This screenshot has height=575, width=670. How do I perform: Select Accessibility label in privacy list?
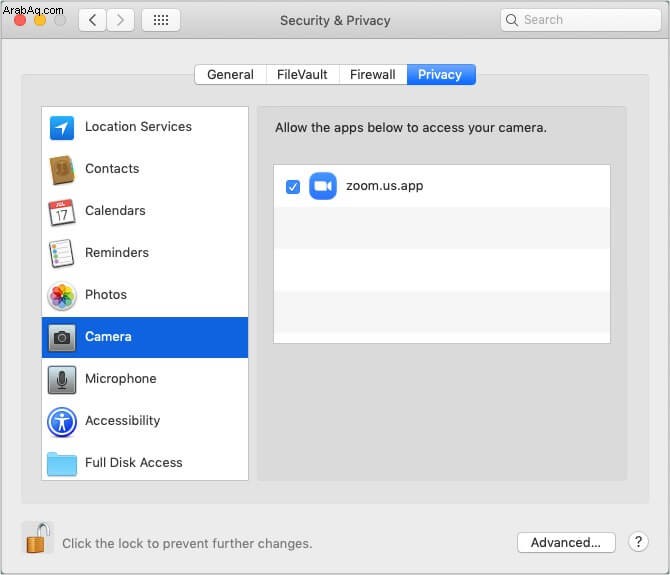(123, 420)
